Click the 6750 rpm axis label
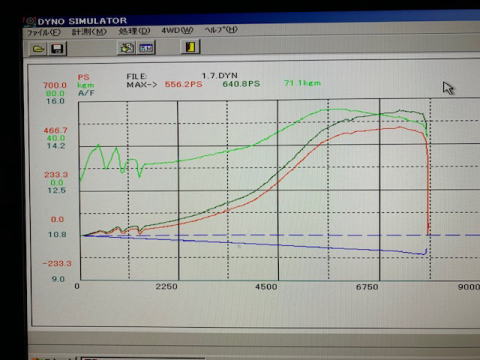Screen dimensions: 480x360 pos(367,287)
